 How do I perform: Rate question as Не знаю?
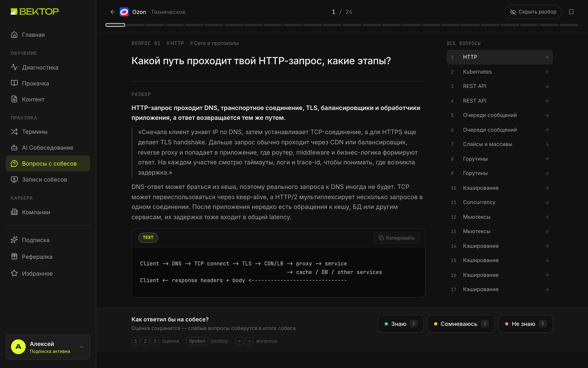coord(525,324)
